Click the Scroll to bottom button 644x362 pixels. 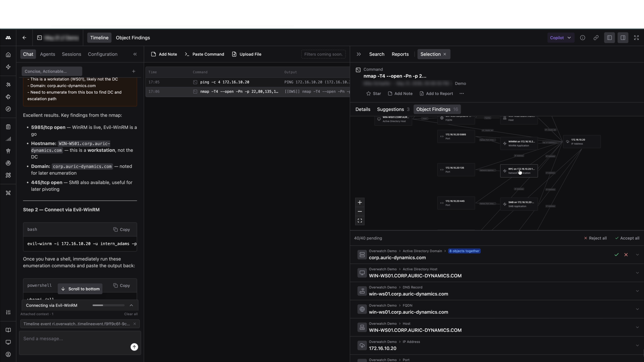[x=80, y=289]
